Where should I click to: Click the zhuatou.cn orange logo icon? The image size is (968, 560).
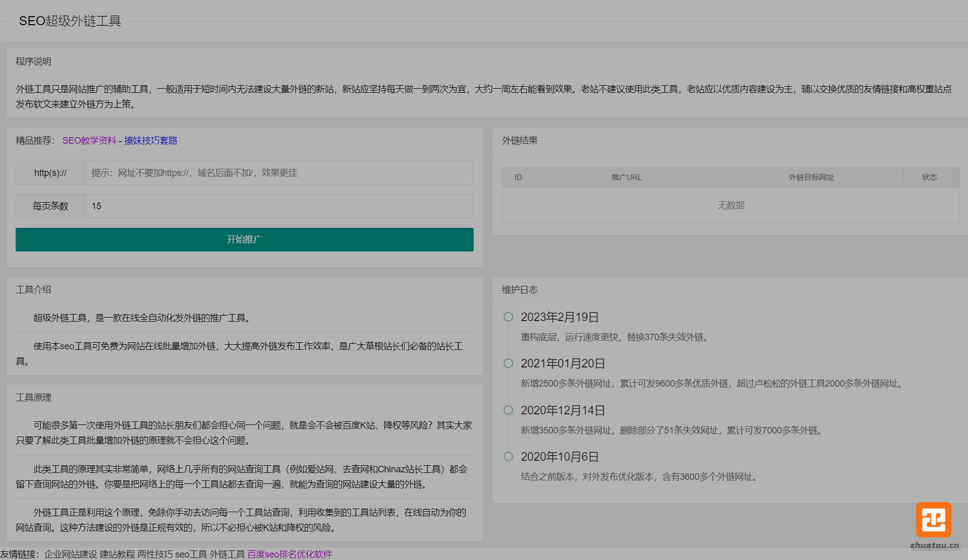tap(933, 519)
